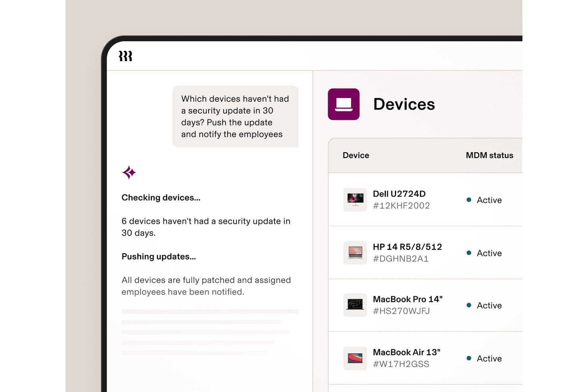This screenshot has width=588, height=392.
Task: Select serial number #12KHF2002
Action: coord(401,206)
